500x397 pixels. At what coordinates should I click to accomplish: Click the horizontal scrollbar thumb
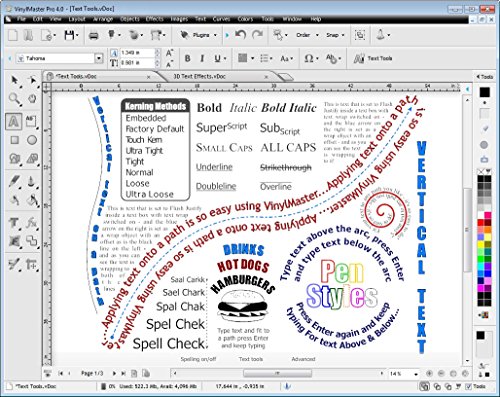277,373
